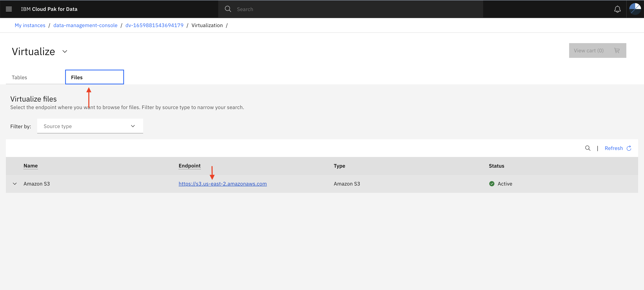Click the Status column header
Screen dimensions: 644x290
pyautogui.click(x=496, y=166)
